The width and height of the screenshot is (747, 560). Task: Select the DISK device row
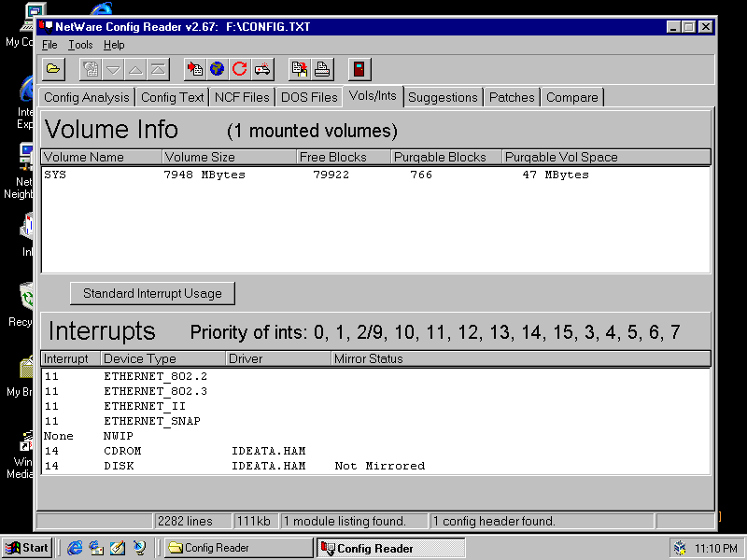[376, 466]
